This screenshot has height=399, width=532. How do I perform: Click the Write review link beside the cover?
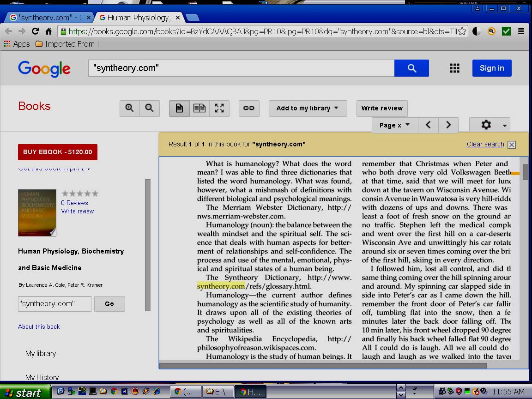78,212
